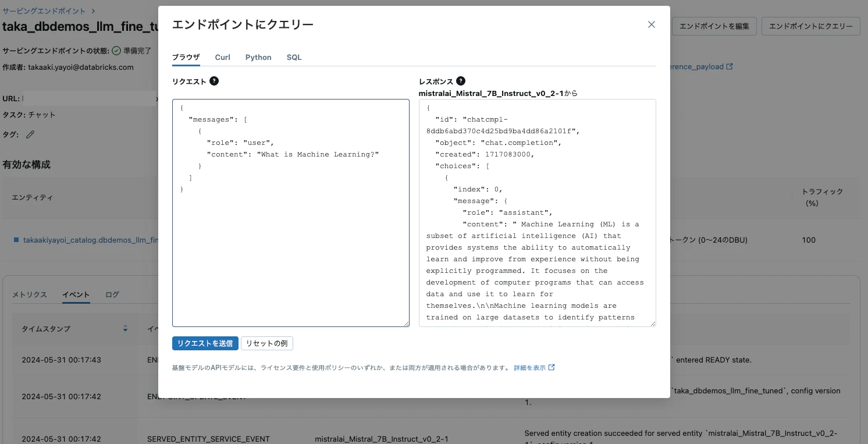The image size is (868, 444).
Task: Open the takaakiyayoi_catalog.dbdemos_llm_fin entity link
Action: coord(90,240)
